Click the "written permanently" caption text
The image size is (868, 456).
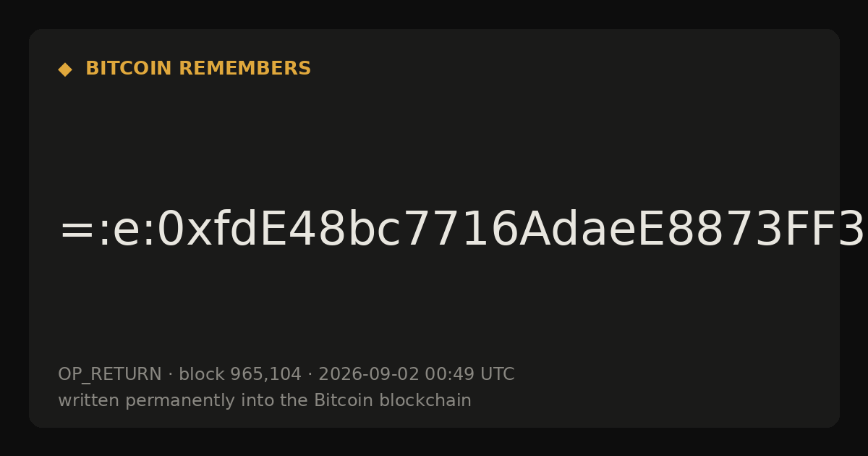click(157, 401)
